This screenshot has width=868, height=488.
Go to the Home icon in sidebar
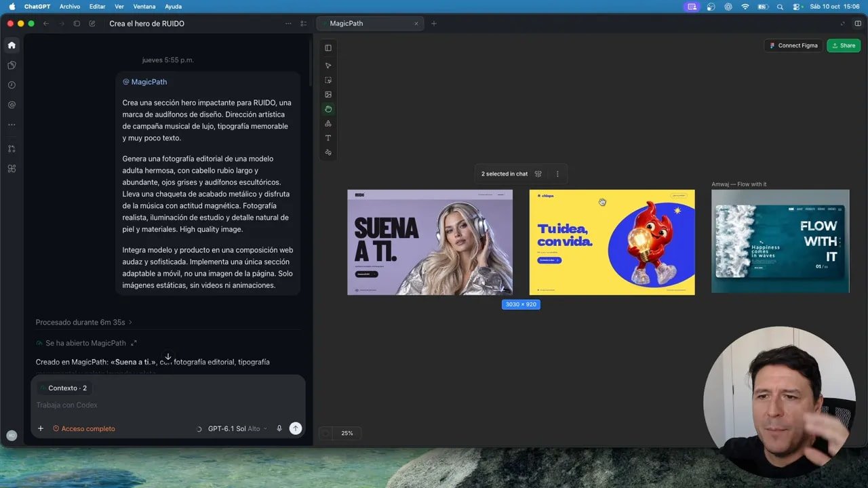click(12, 45)
